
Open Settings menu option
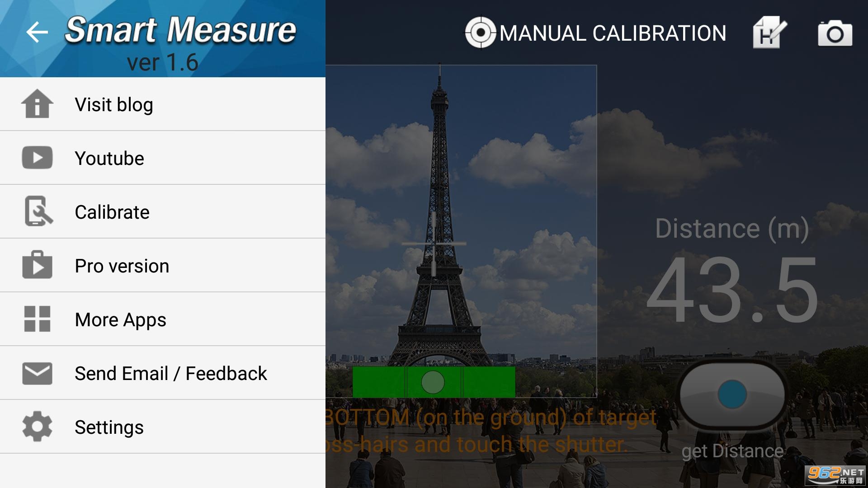point(108,427)
